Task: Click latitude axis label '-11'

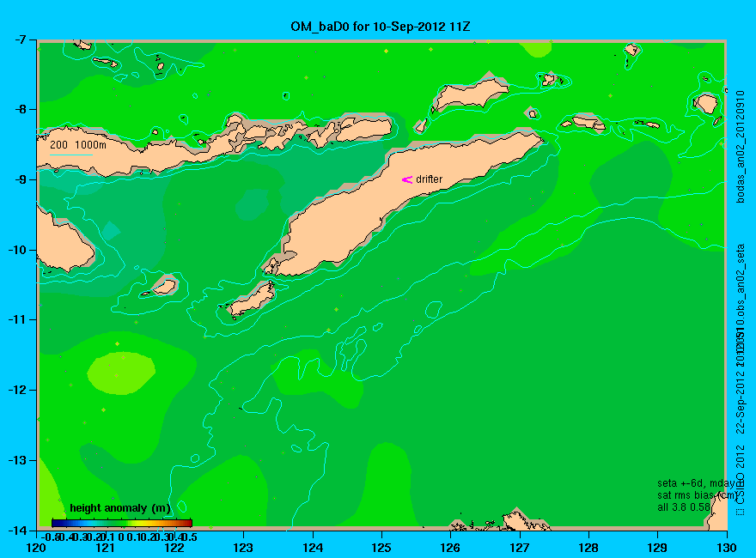Action: coord(16,320)
